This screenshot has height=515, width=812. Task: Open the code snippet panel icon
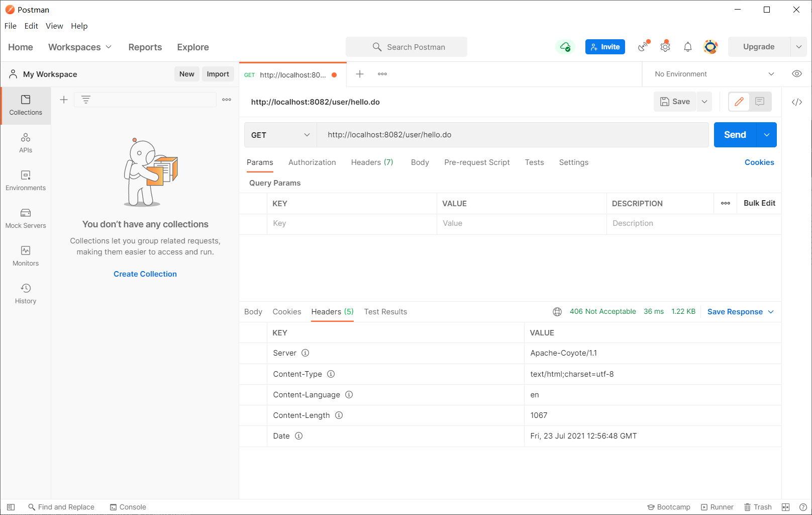[x=797, y=102]
